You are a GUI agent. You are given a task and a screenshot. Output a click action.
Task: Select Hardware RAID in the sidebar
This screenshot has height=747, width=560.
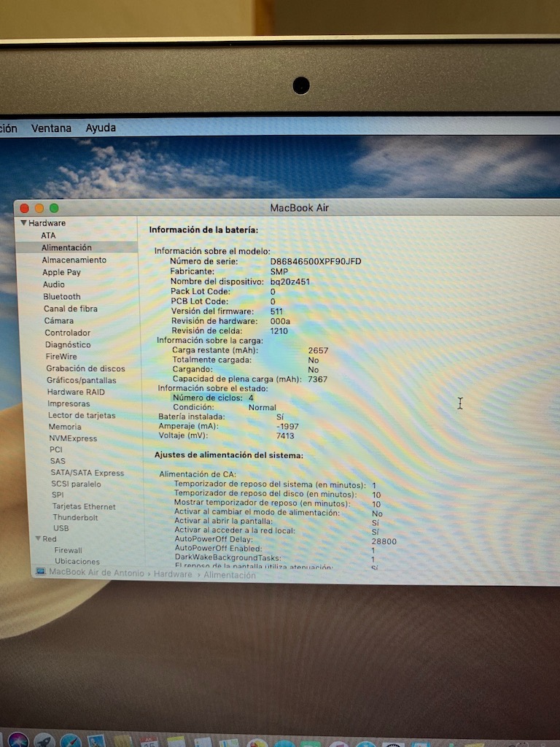tap(76, 392)
